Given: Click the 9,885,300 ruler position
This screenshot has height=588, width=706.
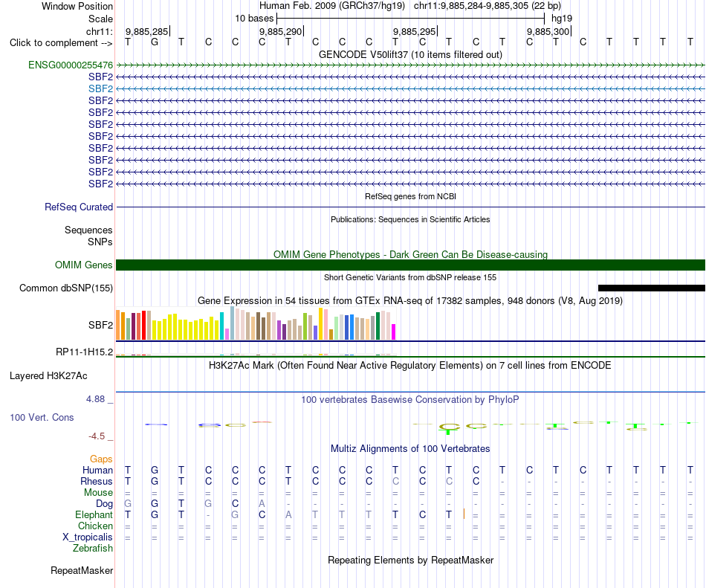Looking at the screenshot, I should coord(548,31).
